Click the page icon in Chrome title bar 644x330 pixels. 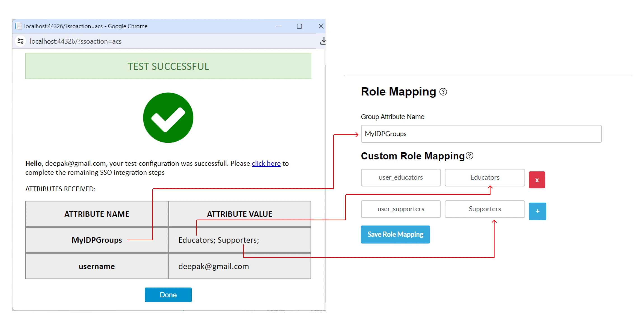pos(18,26)
